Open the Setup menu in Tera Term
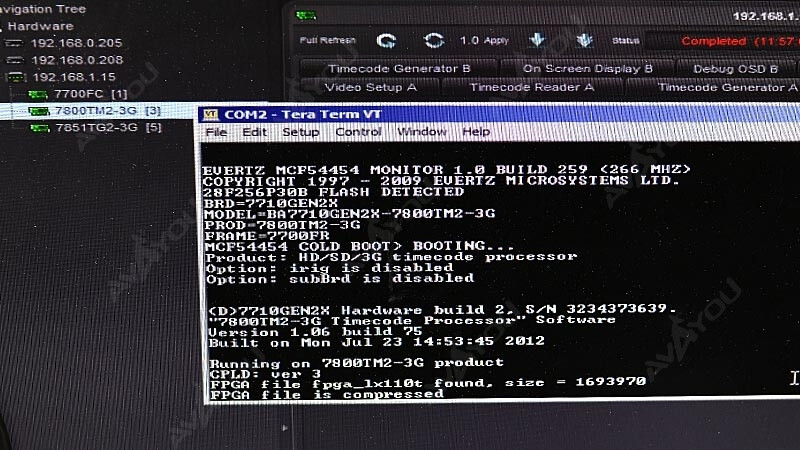The image size is (800, 450). tap(300, 132)
